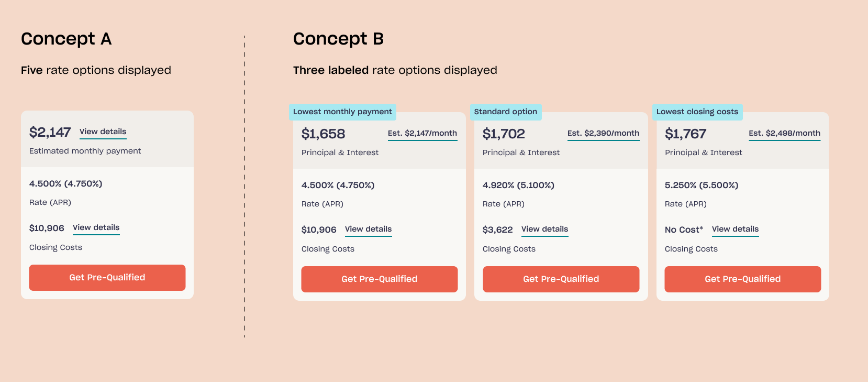Click View details next to No Cost*

[x=735, y=229]
